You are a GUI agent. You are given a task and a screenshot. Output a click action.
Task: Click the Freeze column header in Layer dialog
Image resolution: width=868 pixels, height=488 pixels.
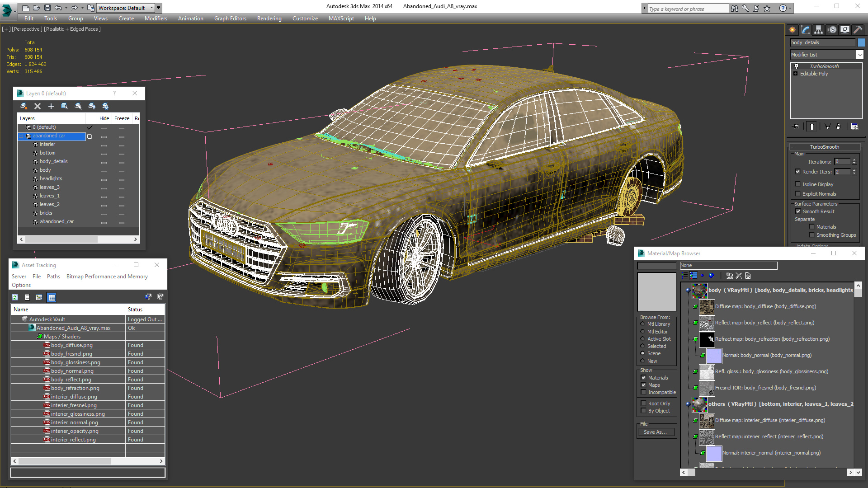click(122, 118)
